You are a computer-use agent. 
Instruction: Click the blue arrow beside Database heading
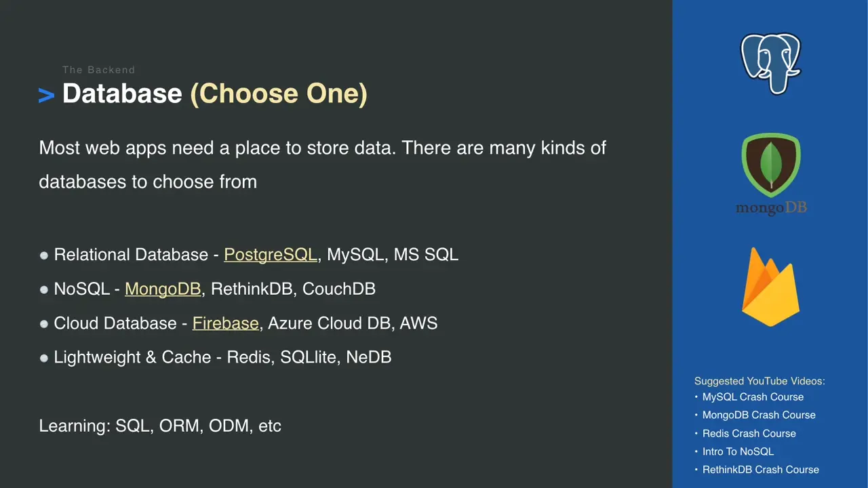(46, 96)
